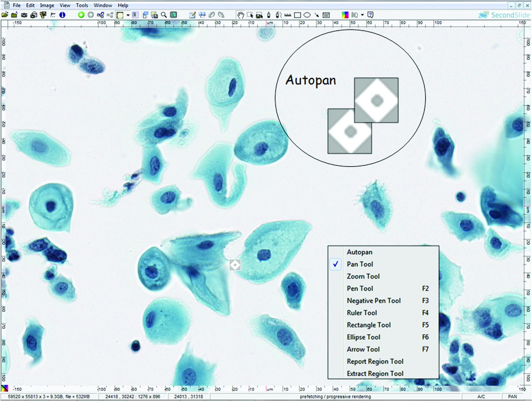Click the Arrow tool toolbar icon
Viewport: 532px width, 401px height.
[316, 15]
